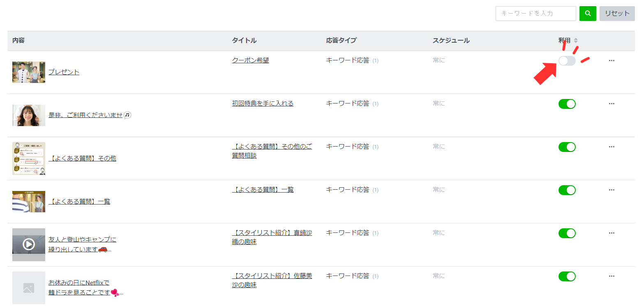The image size is (644, 308).
Task: Click the smiling woman thumbnail image
Action: pyautogui.click(x=29, y=115)
